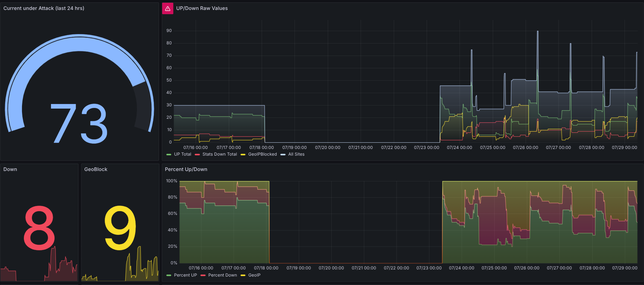The image size is (644, 285).
Task: Click the red Down stat value 8
Action: (39, 228)
